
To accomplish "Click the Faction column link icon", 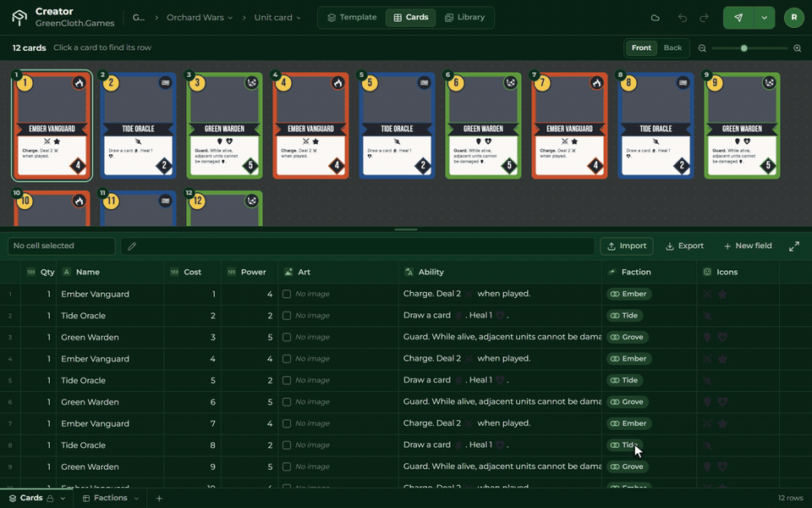I will (x=612, y=272).
